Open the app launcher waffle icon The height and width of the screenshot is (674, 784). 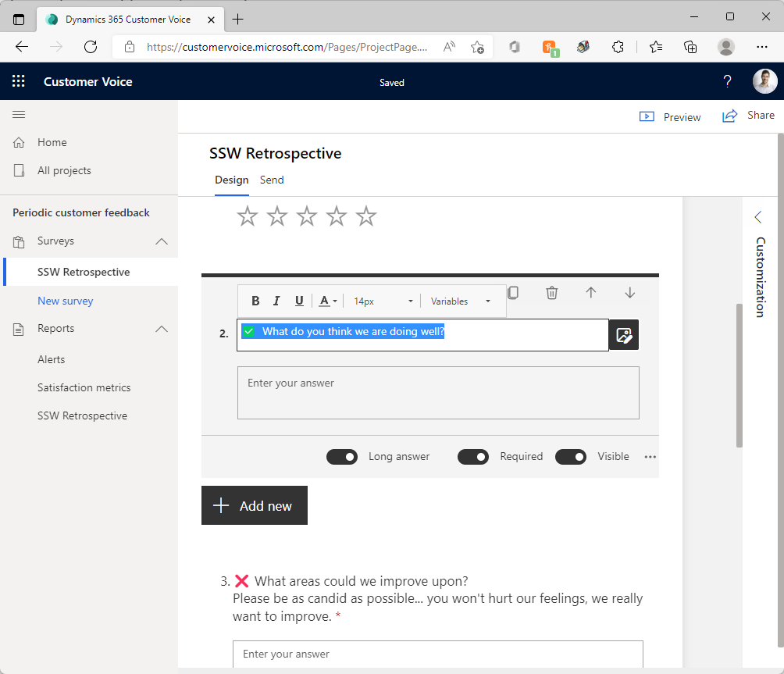point(19,81)
